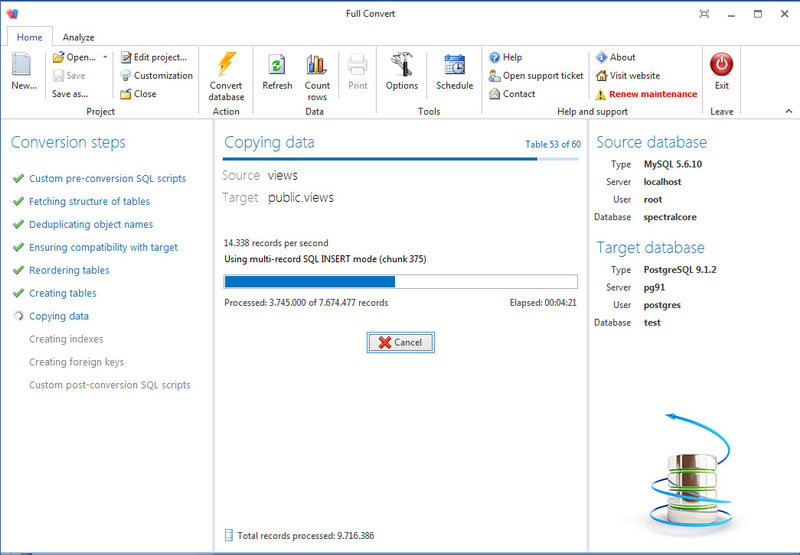This screenshot has width=800, height=555.
Task: Click target server pg91
Action: (x=654, y=287)
